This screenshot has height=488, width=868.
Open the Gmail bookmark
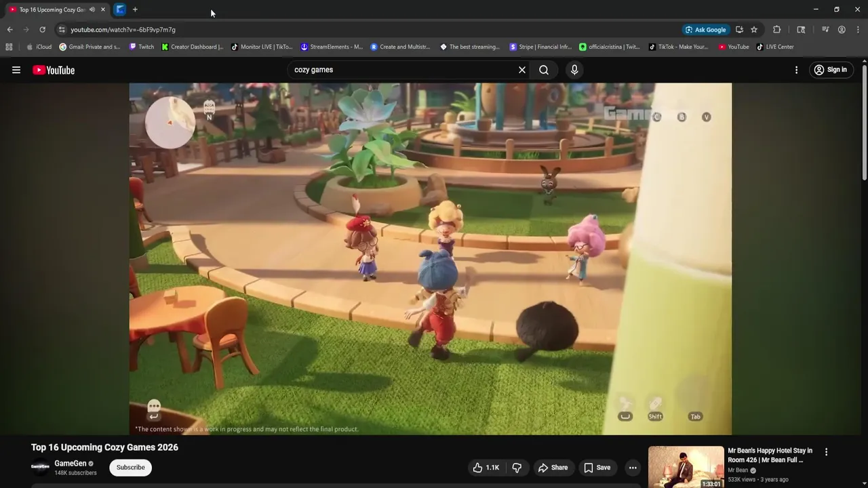click(x=90, y=47)
